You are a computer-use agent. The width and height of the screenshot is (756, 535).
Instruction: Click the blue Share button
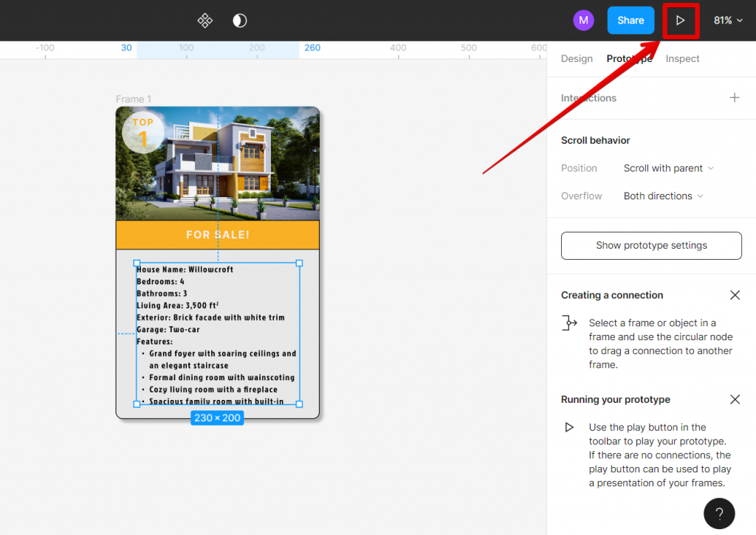click(630, 20)
